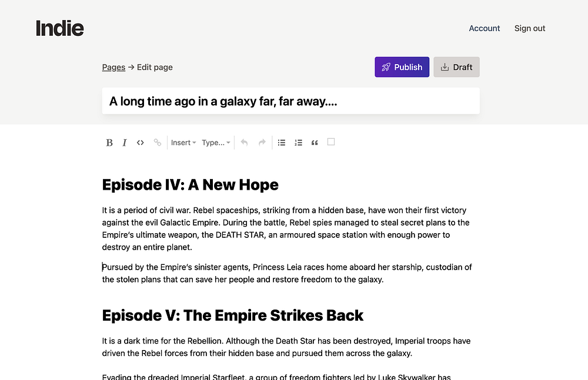Toggle bold formatting in the toolbar
The width and height of the screenshot is (588, 380).
pyautogui.click(x=109, y=143)
